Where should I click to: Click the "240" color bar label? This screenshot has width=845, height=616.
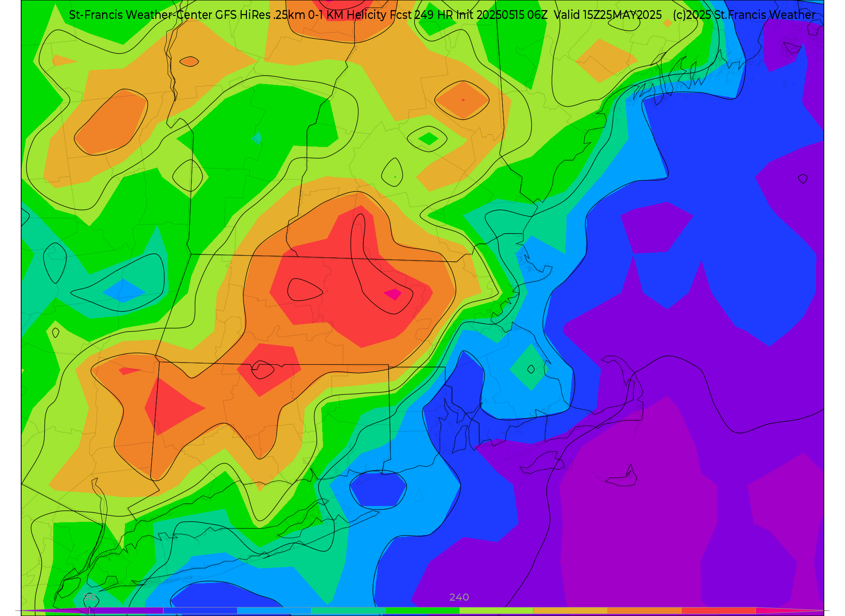[459, 597]
